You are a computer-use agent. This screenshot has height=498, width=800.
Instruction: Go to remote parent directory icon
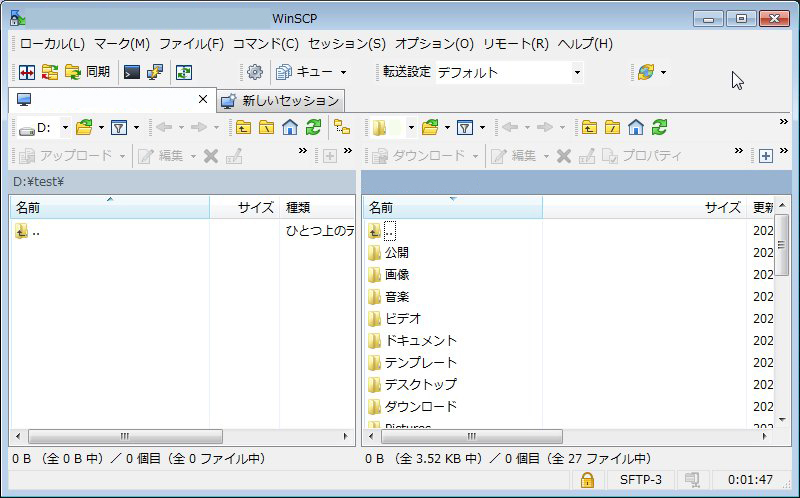tap(589, 128)
